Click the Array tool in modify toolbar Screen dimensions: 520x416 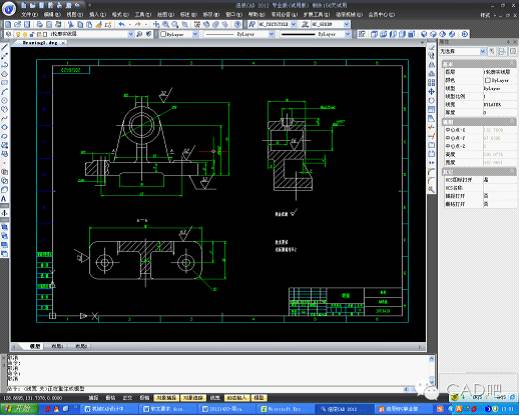point(431,82)
